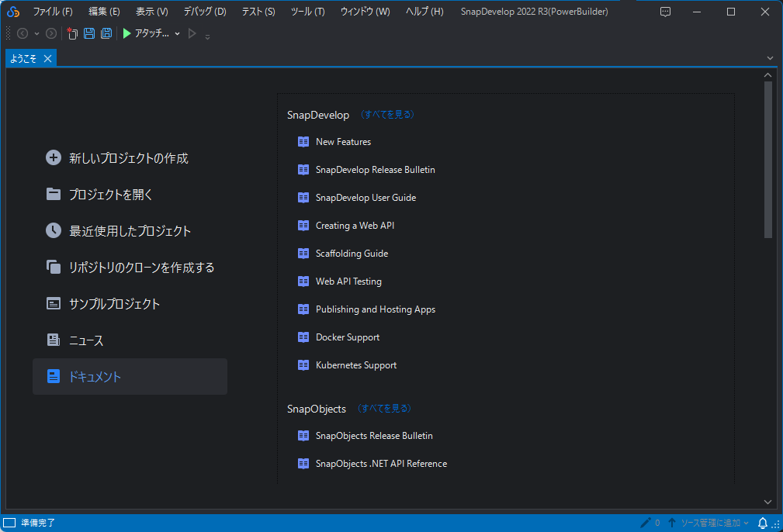Click the SnapDevelop logo icon

13,12
